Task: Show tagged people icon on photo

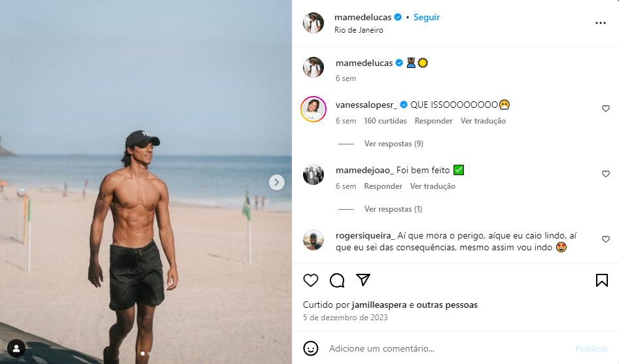Action: point(16,348)
